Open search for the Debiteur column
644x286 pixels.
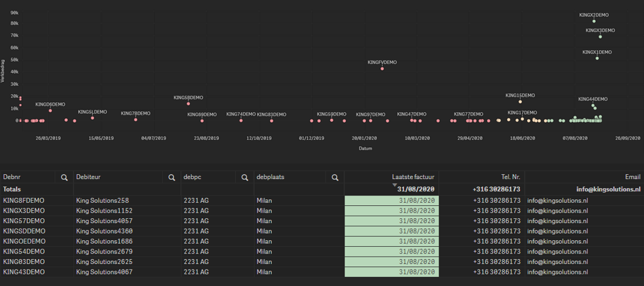tap(172, 177)
